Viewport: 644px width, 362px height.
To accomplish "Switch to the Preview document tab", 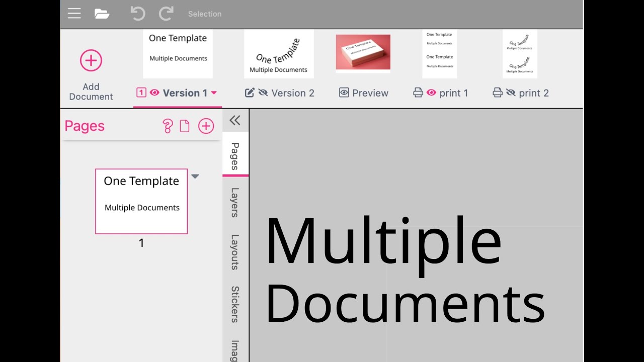I will (x=370, y=93).
